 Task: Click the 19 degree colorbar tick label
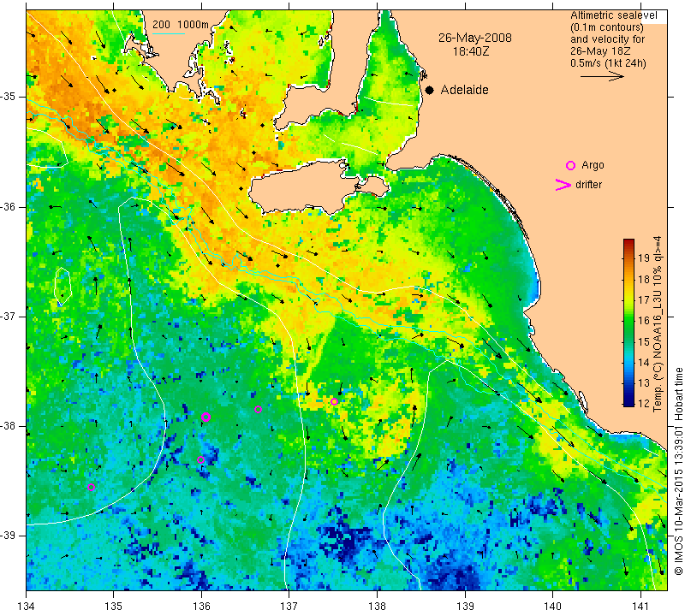tap(644, 258)
